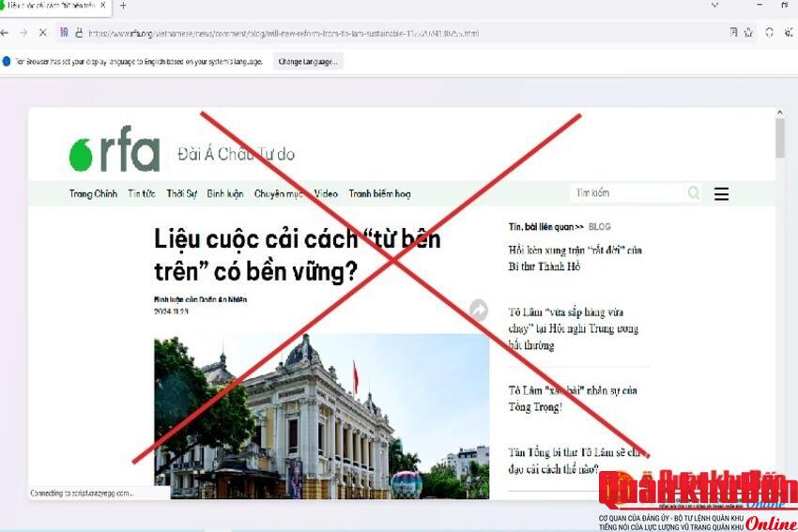Click the browser forward arrow

pos(23,33)
